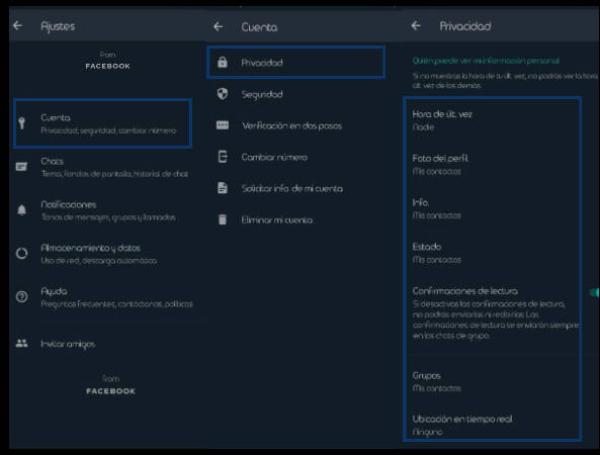Click the Verificación en dos pasos icon
The image size is (600, 455).
pyautogui.click(x=222, y=125)
